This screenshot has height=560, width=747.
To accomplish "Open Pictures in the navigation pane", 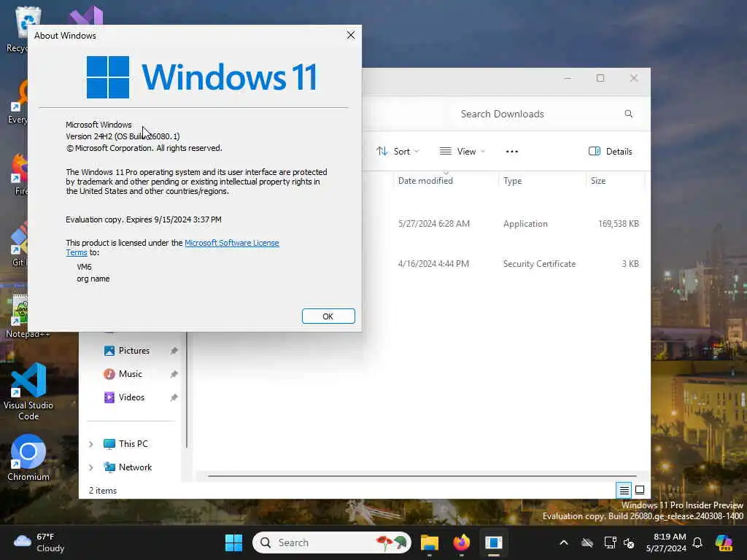I will pos(134,351).
